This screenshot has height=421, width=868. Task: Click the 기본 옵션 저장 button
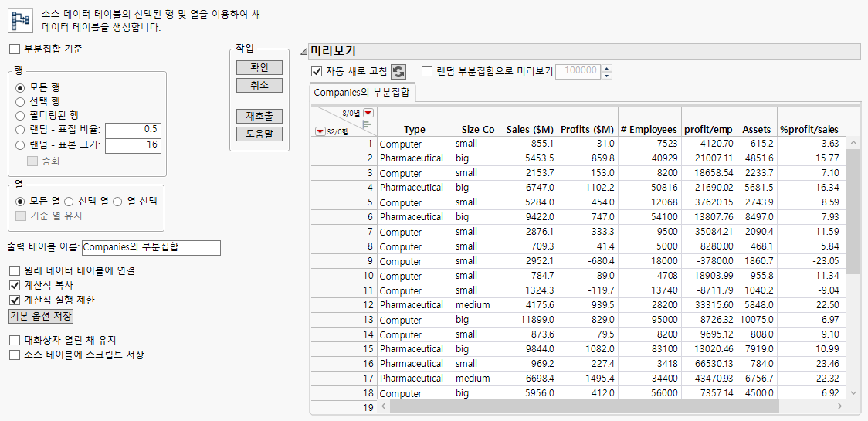point(40,316)
